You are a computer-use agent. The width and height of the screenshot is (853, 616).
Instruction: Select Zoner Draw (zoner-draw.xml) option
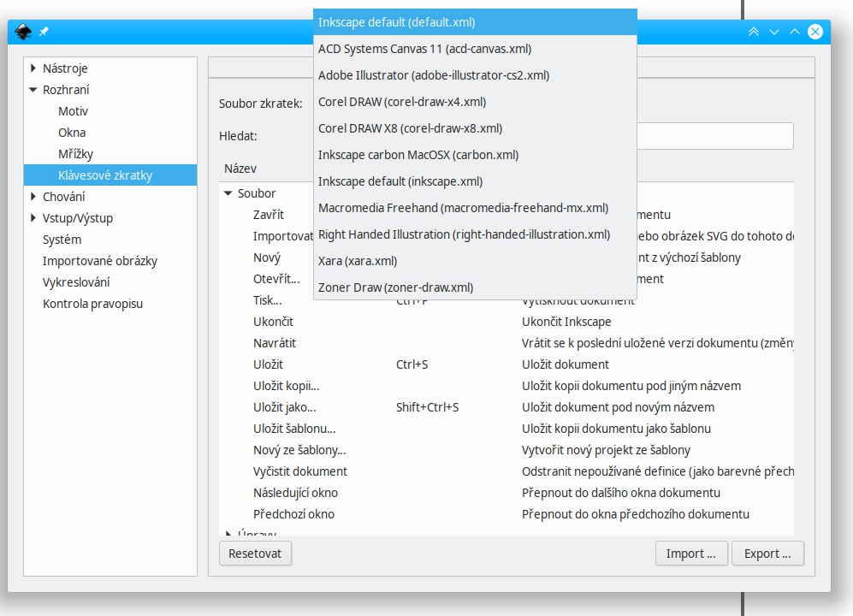(395, 287)
